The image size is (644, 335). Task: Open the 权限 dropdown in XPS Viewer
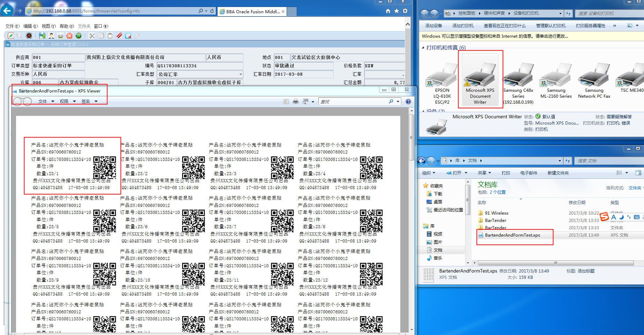pos(68,102)
